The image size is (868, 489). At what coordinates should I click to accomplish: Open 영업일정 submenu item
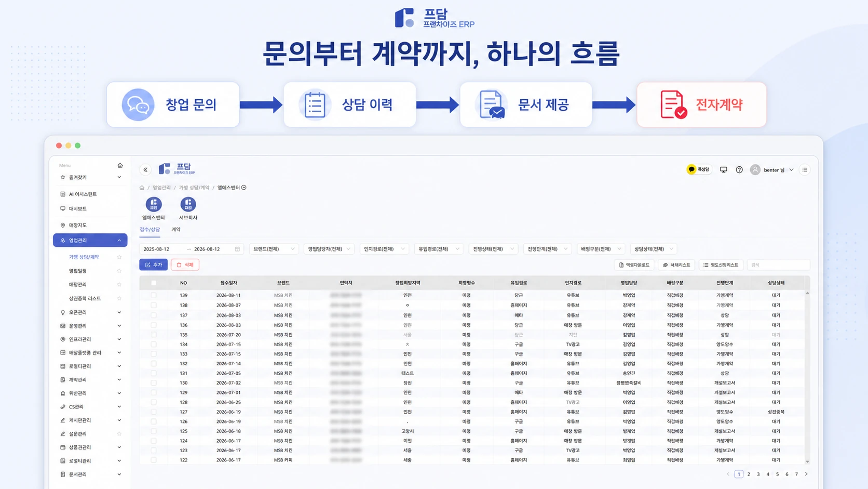click(78, 271)
